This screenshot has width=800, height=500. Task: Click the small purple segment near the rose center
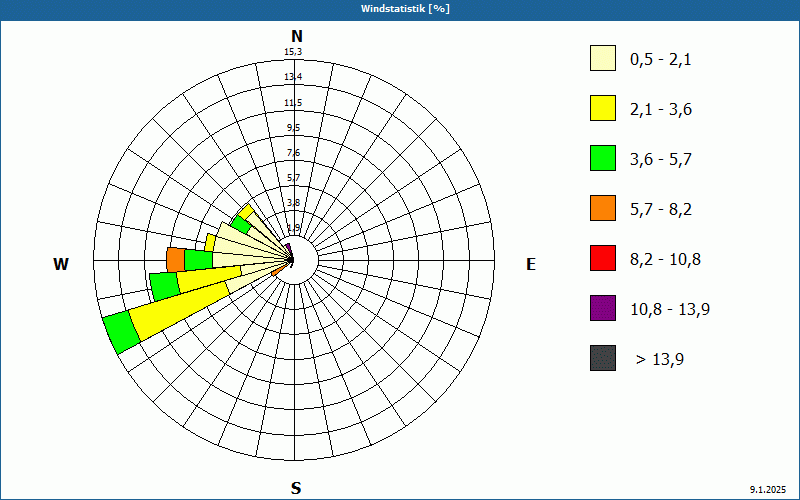point(288,248)
